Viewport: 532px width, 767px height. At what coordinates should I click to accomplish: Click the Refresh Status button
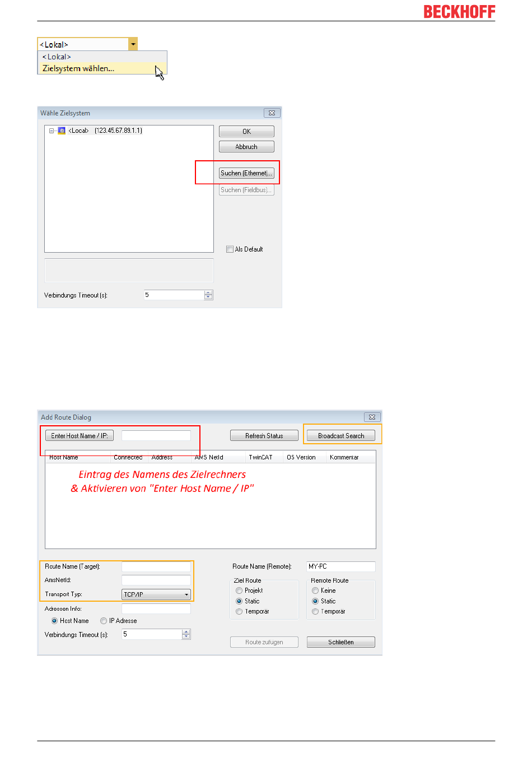pyautogui.click(x=264, y=435)
